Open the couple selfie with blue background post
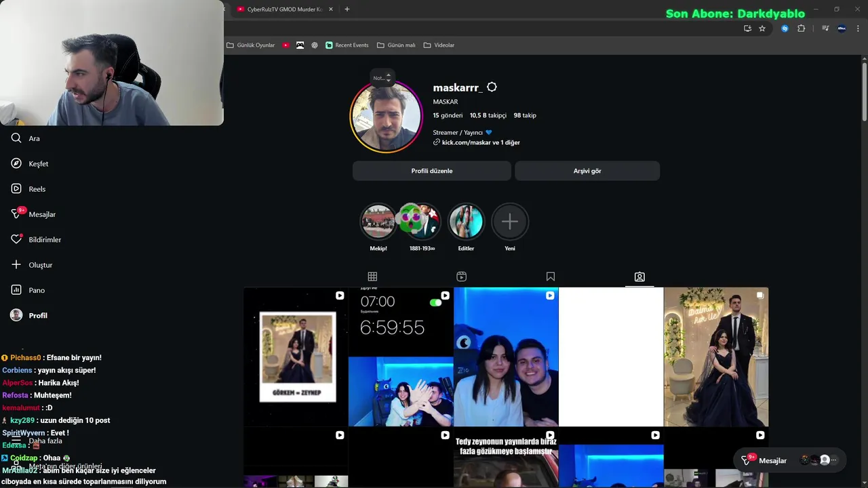The image size is (868, 488). [x=506, y=357]
